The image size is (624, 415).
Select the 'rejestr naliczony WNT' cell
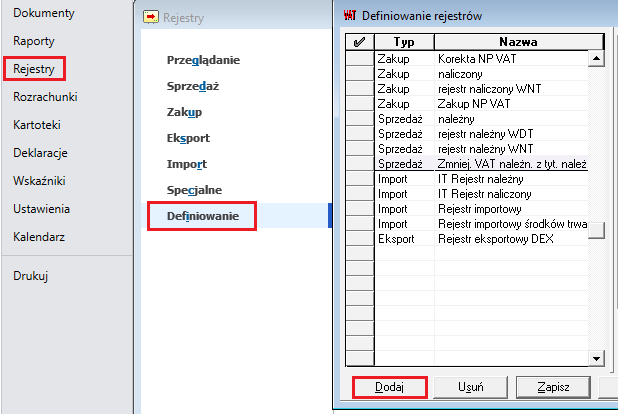click(511, 88)
